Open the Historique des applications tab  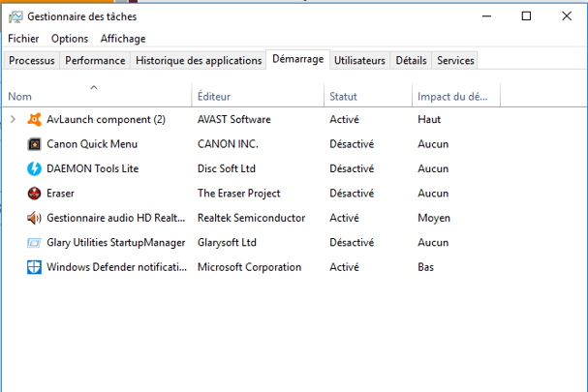point(199,60)
